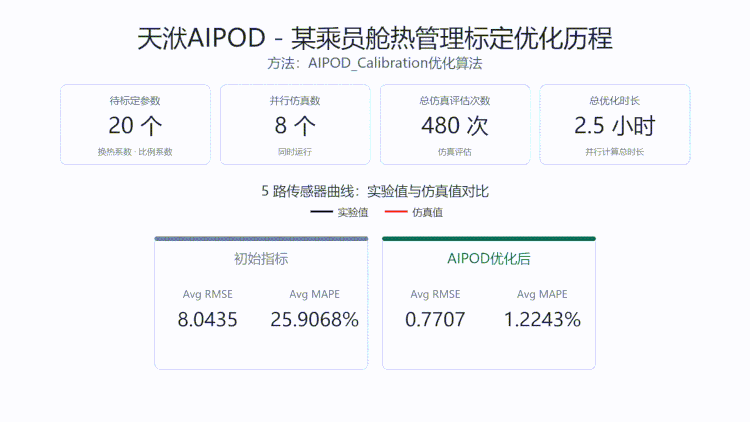Click the value 20 个

(x=135, y=126)
